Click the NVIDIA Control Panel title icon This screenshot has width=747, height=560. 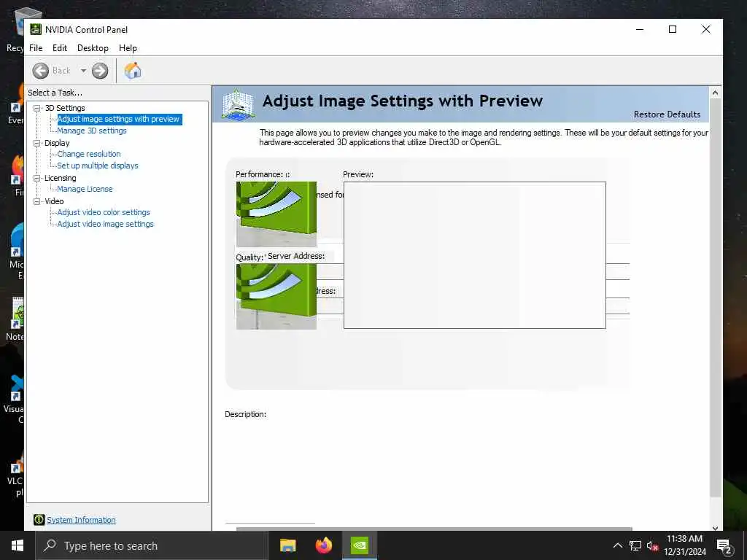(36, 29)
